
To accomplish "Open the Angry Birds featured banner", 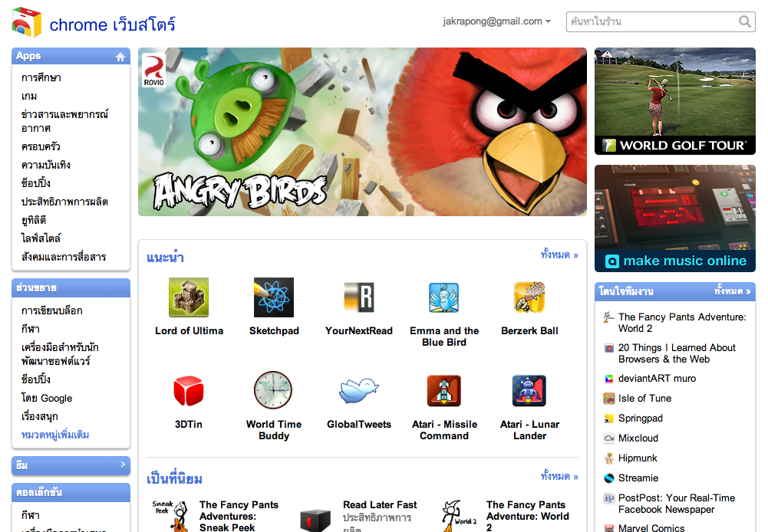I will 362,132.
